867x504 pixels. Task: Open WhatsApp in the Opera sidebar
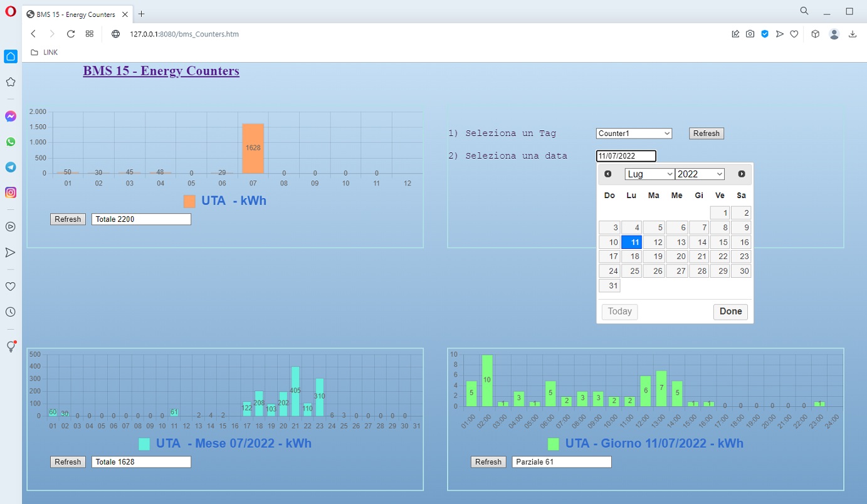point(11,142)
